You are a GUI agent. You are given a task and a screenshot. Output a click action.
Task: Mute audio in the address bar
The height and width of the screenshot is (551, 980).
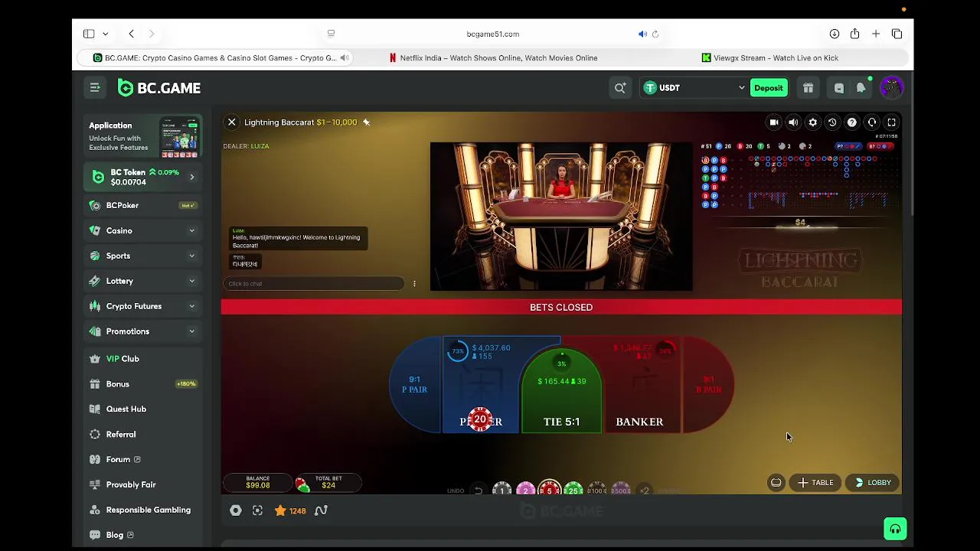click(642, 34)
